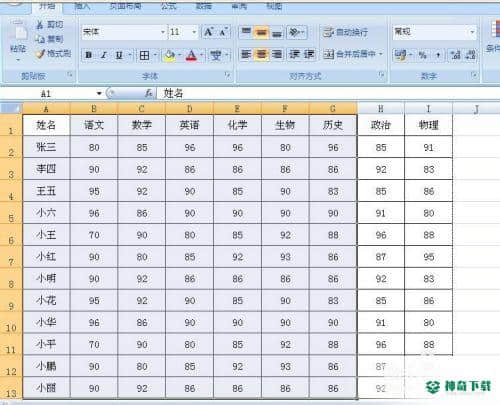
Task: Toggle Underline formatting
Action: [119, 55]
